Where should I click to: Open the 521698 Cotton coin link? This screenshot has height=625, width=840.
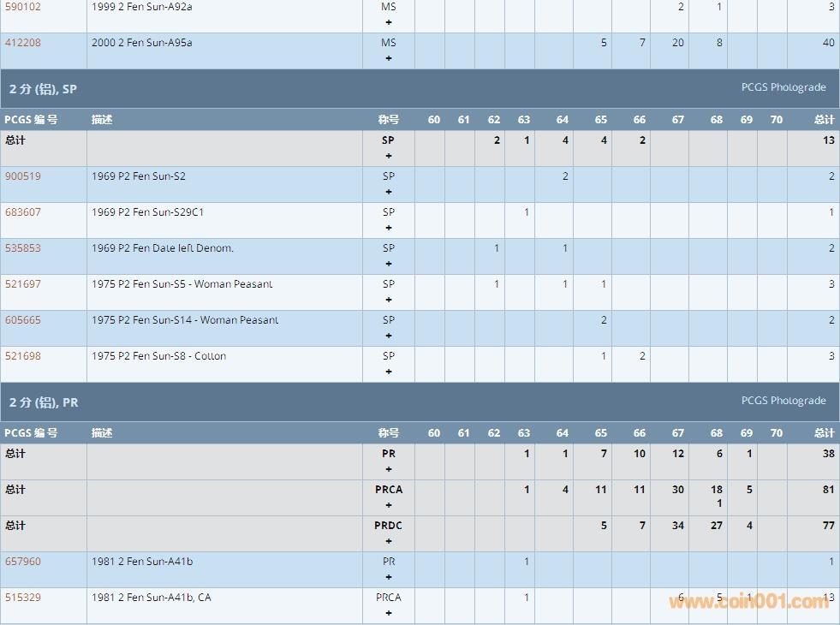[22, 356]
